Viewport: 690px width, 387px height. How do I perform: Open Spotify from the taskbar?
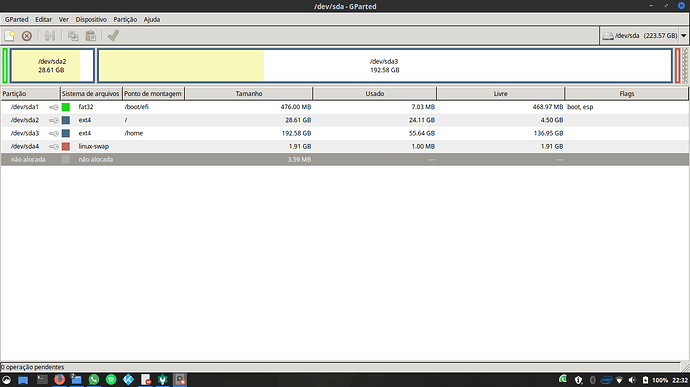111,380
